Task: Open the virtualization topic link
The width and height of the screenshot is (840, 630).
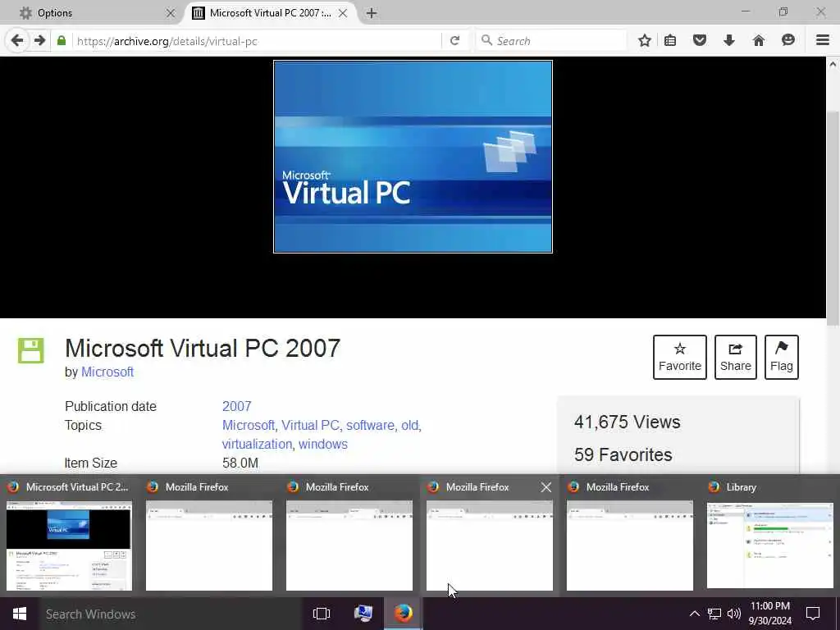Action: click(x=257, y=444)
